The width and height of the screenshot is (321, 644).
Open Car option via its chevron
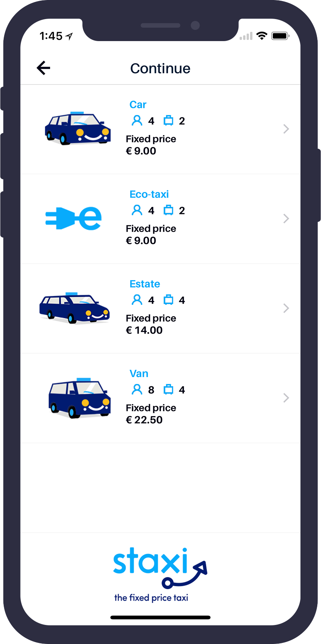(286, 129)
